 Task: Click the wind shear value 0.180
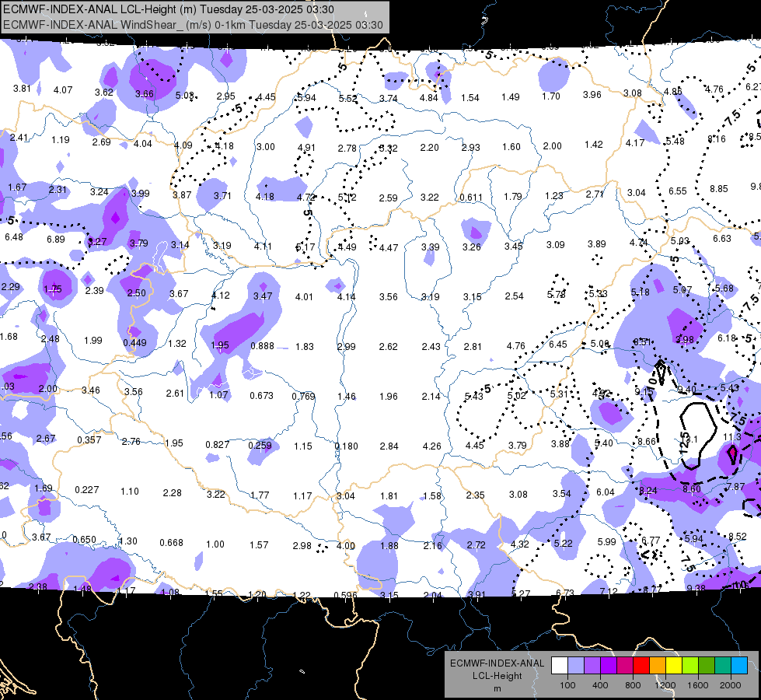coord(347,446)
